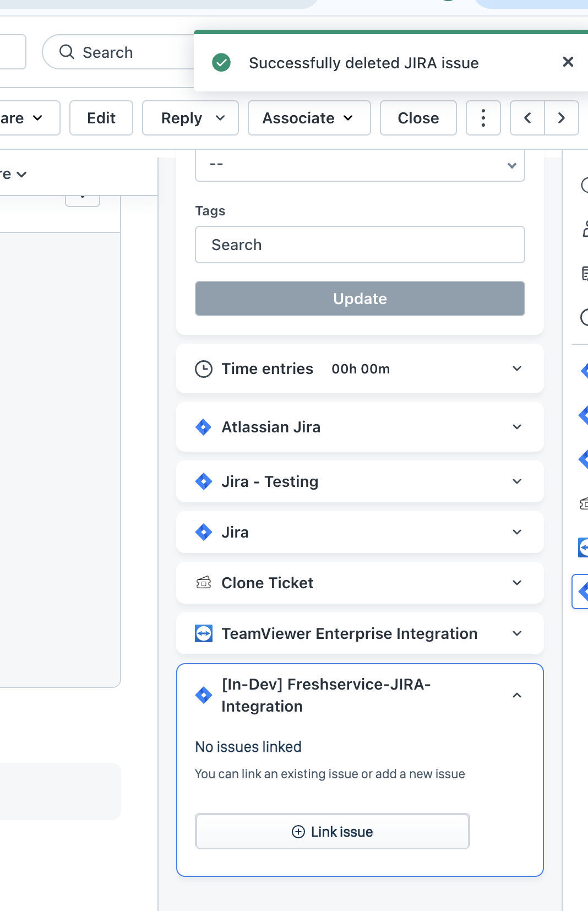Dismiss the 'Successfully deleted JIRA issue' notification
This screenshot has width=588, height=911.
[568, 62]
